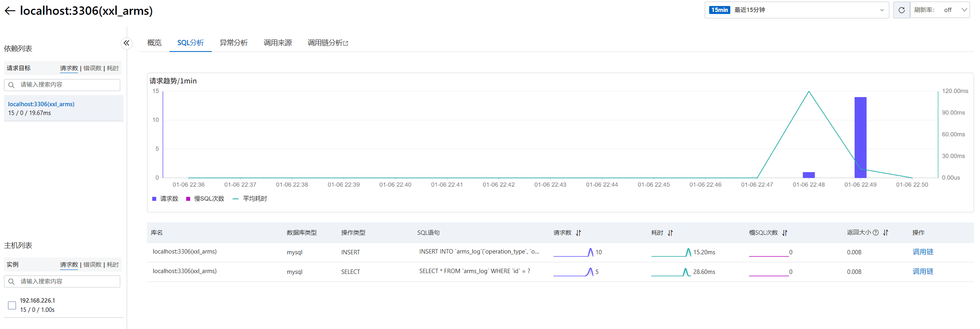Image resolution: width=980 pixels, height=329 pixels.
Task: Click the SELECT * FROM `arms_log` SQL statement
Action: point(475,271)
